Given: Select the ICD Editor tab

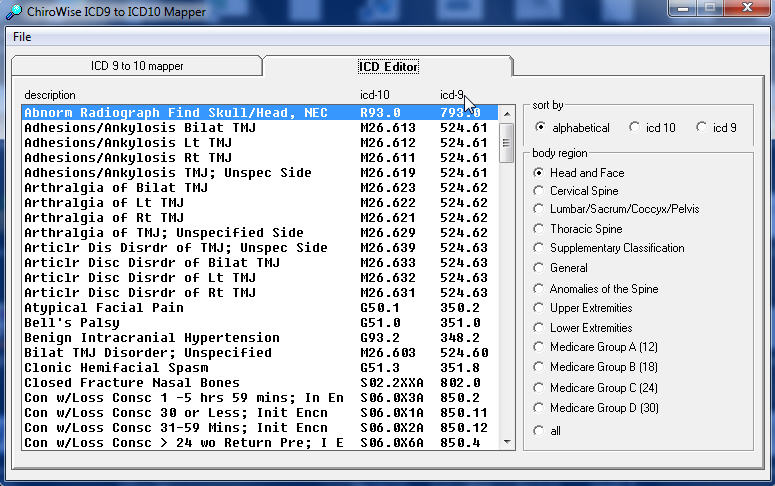Looking at the screenshot, I should click(x=388, y=66).
